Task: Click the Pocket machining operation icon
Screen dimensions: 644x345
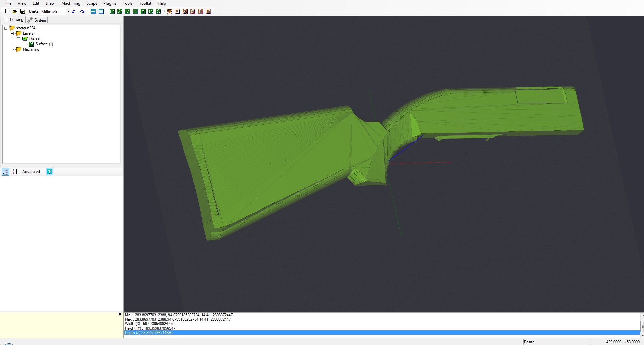Action: 177,12
